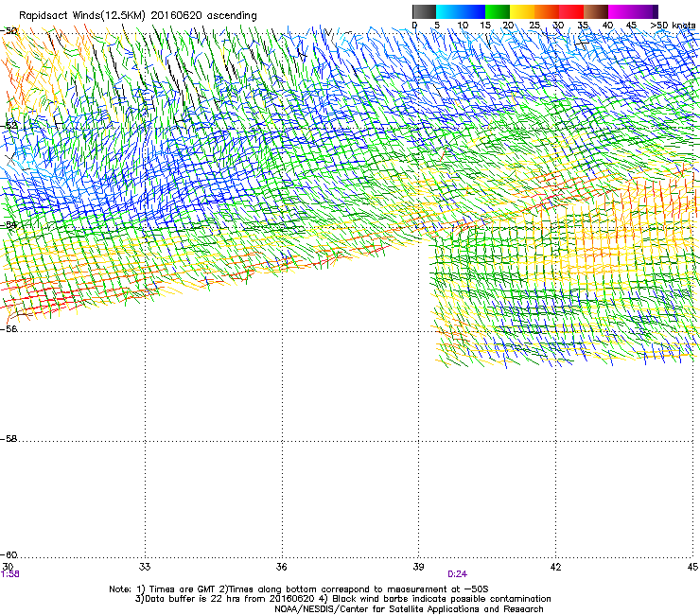The height and width of the screenshot is (615, 700).
Task: Click the brown 35-40 knots color band
Action: coord(596,11)
